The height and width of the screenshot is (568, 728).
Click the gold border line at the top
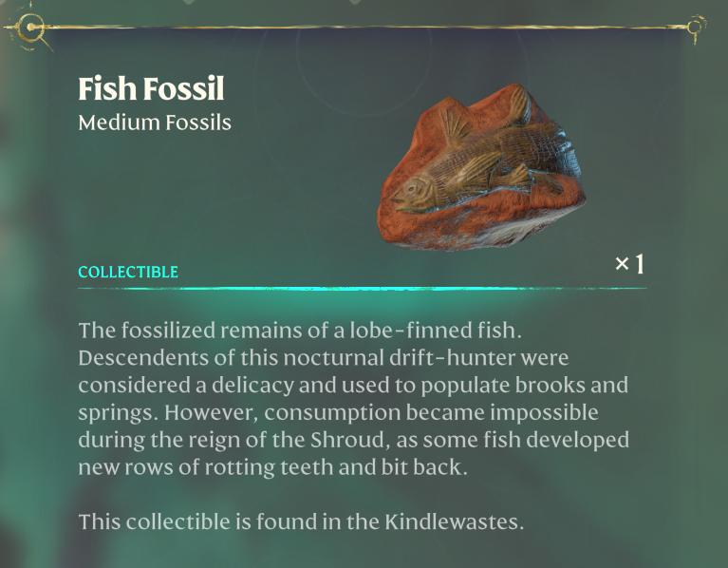[363, 27]
